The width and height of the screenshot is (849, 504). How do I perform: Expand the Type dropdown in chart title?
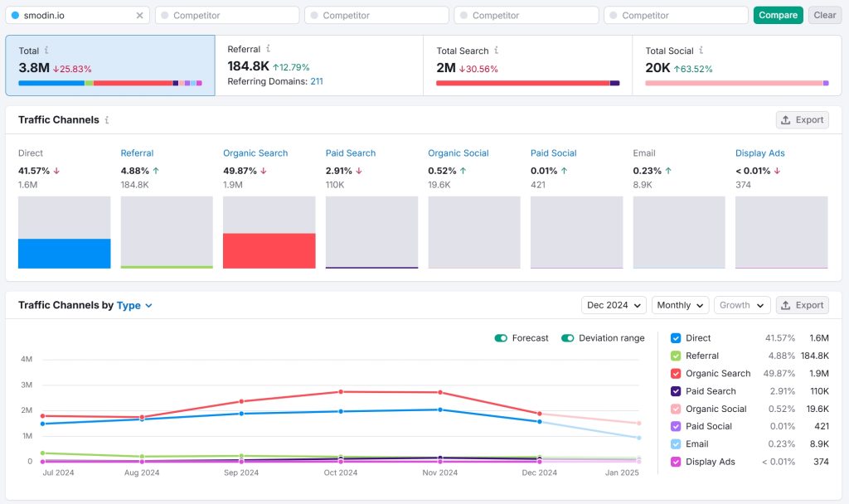coord(135,305)
